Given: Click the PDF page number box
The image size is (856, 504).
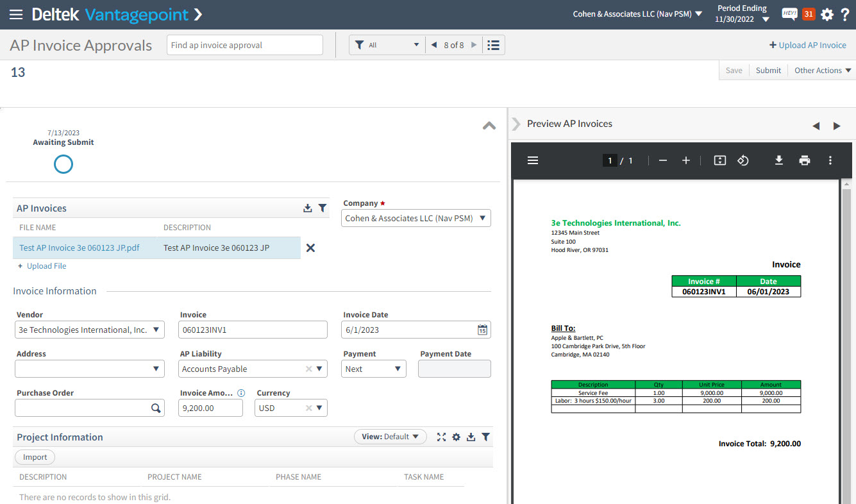Looking at the screenshot, I should [610, 160].
